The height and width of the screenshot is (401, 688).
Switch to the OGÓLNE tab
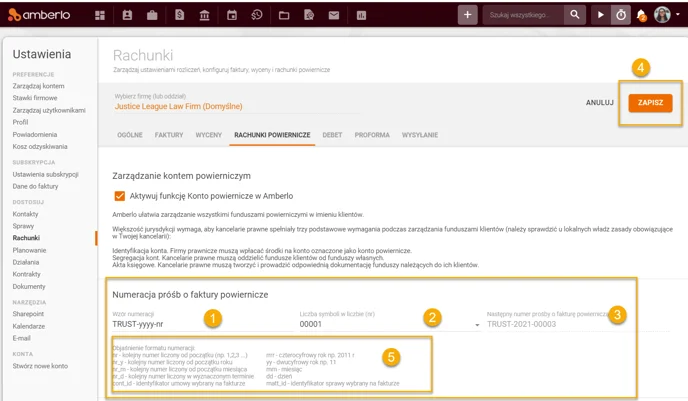(130, 135)
